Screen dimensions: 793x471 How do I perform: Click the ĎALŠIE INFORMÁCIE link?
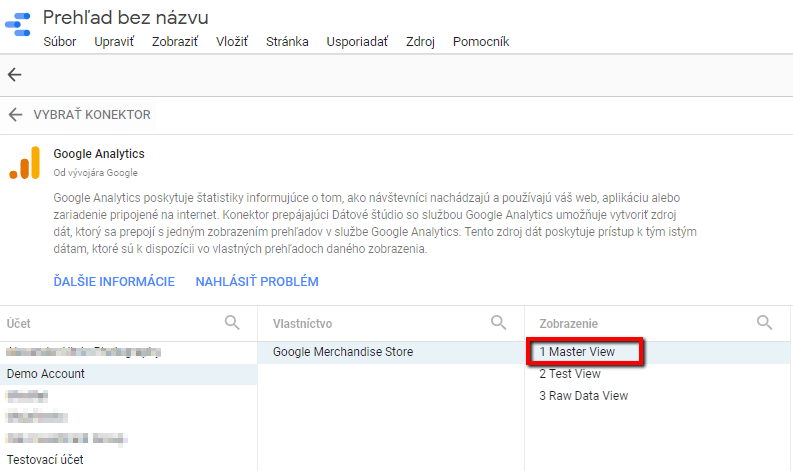point(114,281)
